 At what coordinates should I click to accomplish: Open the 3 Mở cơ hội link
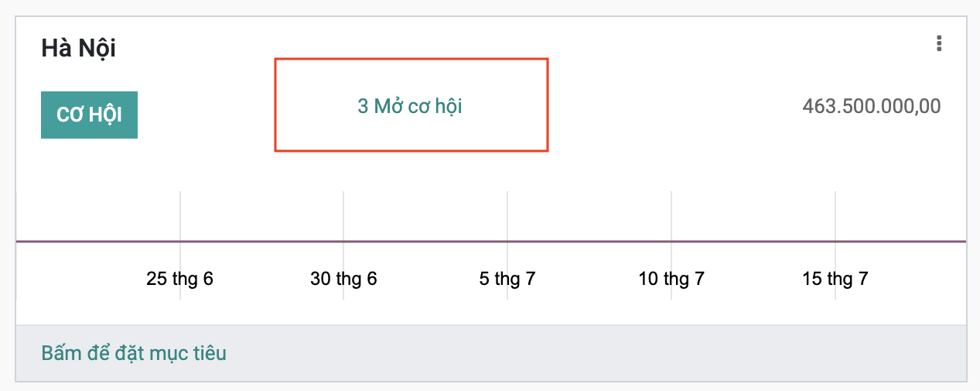pyautogui.click(x=410, y=106)
